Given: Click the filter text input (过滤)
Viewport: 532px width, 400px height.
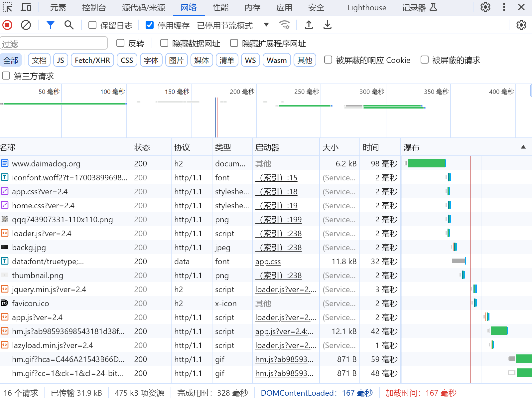Looking at the screenshot, I should point(54,43).
